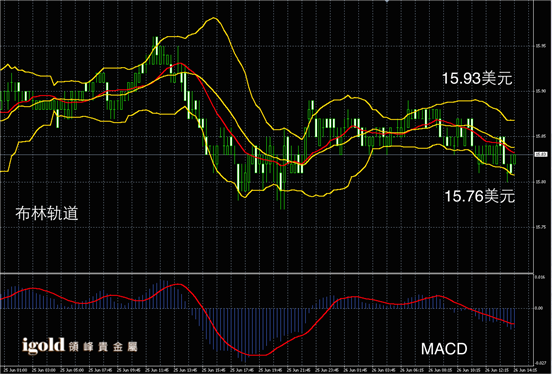Click the 15.90 price axis label
The height and width of the screenshot is (374, 552).
[540, 91]
